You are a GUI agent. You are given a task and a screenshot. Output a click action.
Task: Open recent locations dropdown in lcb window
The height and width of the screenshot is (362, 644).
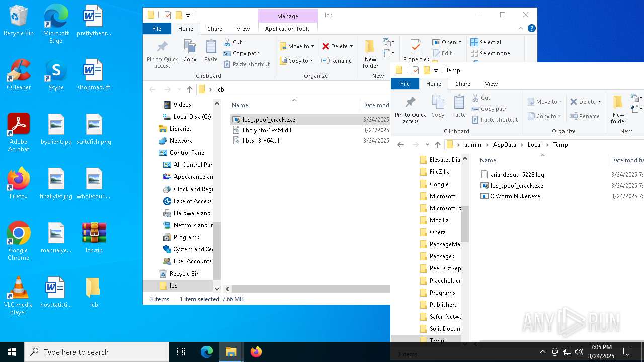pos(179,89)
